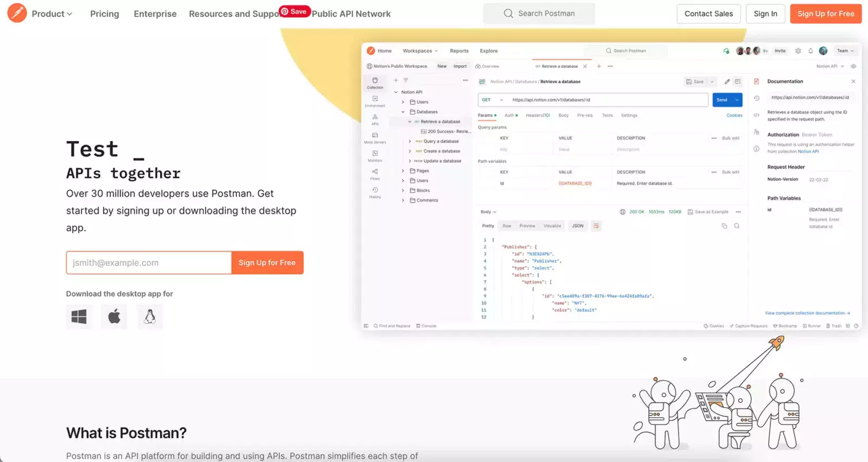Toggle the environment quick look eye icon
Image resolution: width=868 pixels, height=462 pixels.
853,66
